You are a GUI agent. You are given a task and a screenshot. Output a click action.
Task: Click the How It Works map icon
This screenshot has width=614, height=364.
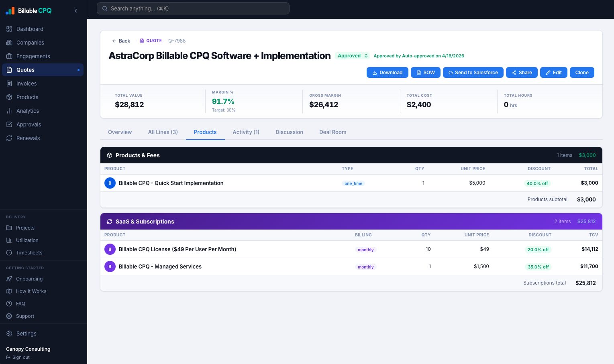[9, 291]
